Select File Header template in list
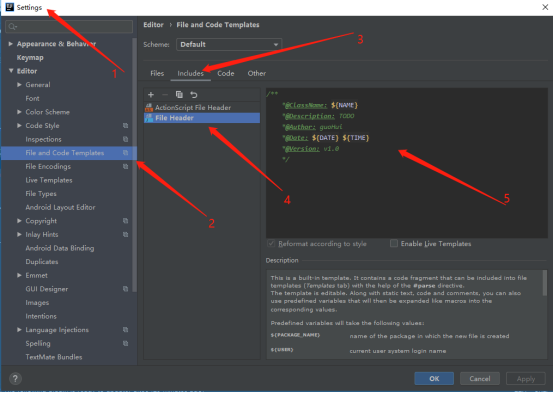The height and width of the screenshot is (393, 554). (202, 118)
